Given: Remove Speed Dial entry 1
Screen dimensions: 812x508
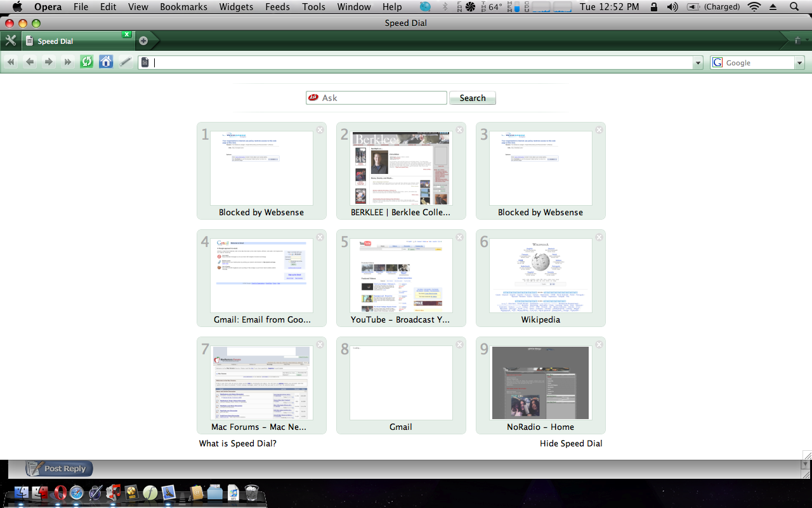Looking at the screenshot, I should [320, 130].
